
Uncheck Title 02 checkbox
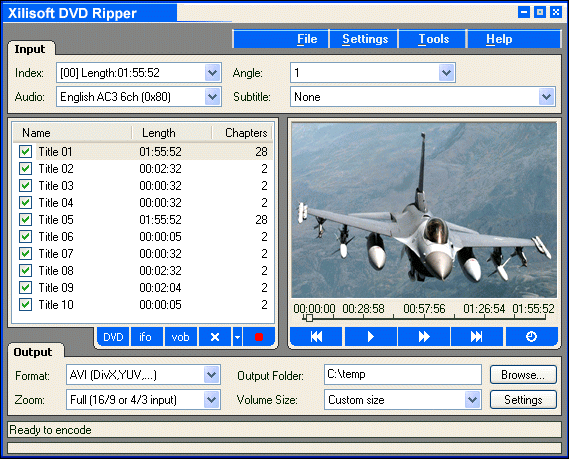pyautogui.click(x=25, y=169)
